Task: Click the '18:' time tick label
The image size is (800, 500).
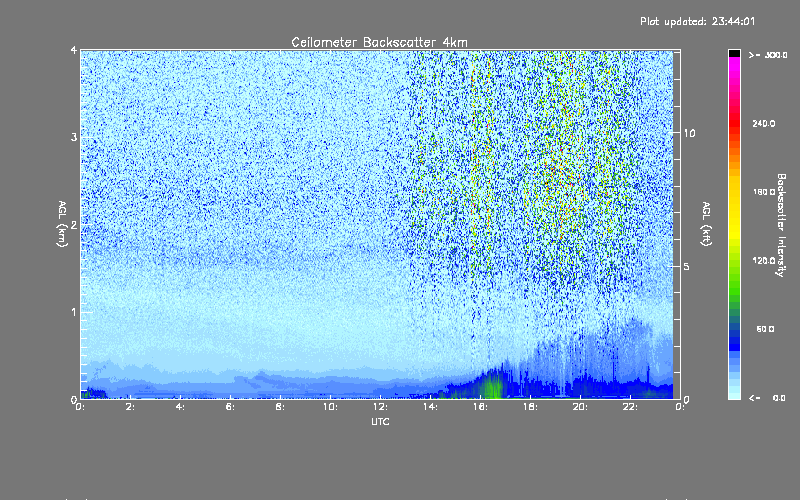Action: (x=530, y=407)
